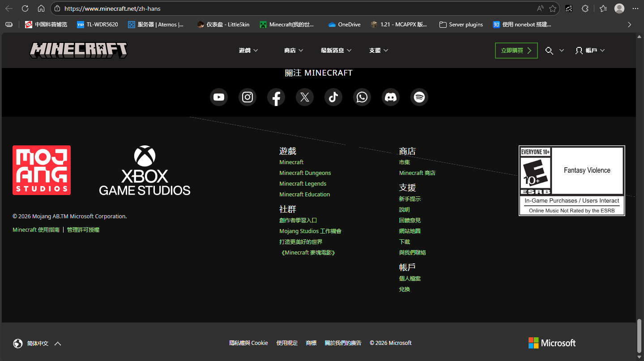Open the YouTube social icon

coord(219,97)
